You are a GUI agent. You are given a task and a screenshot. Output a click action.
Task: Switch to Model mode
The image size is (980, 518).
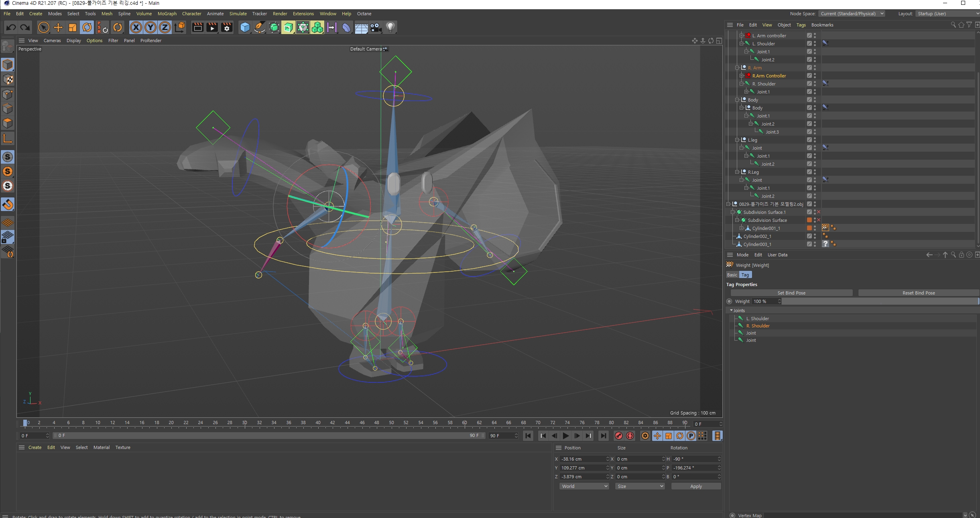click(8, 65)
